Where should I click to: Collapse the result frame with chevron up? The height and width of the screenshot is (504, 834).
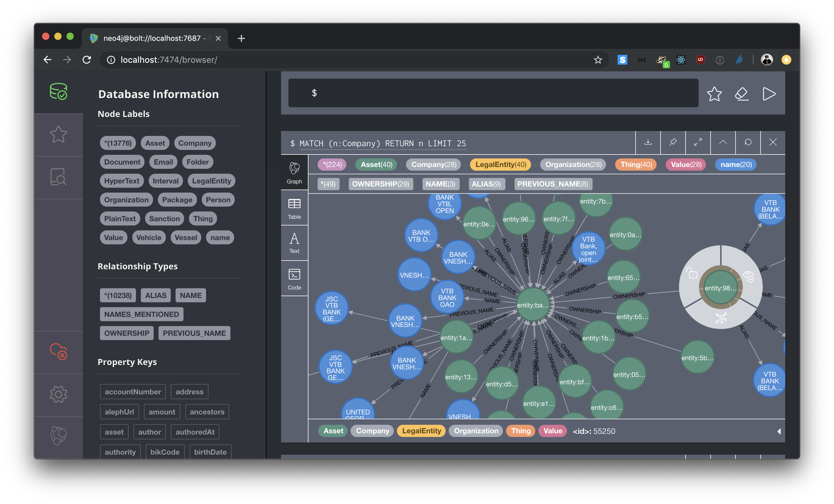[723, 142]
